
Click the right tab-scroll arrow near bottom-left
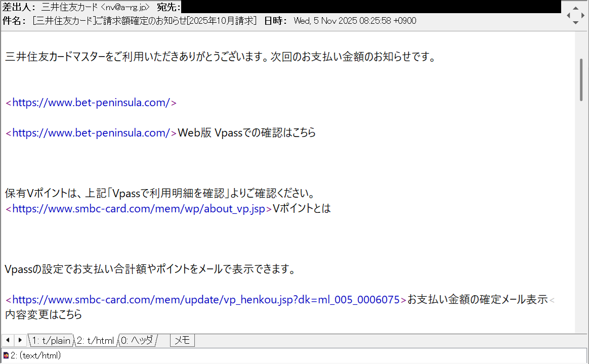[19, 340]
